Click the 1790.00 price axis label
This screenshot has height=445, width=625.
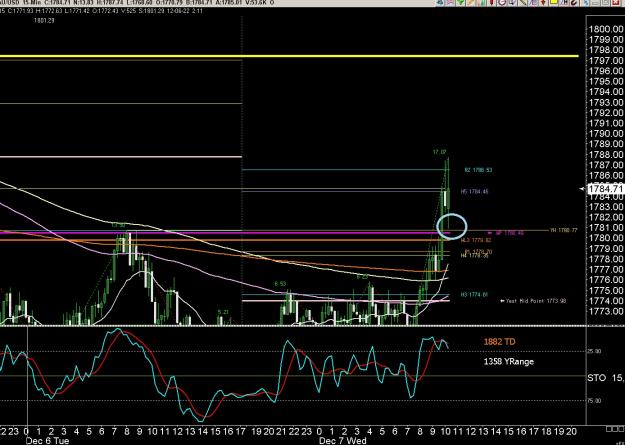point(606,134)
